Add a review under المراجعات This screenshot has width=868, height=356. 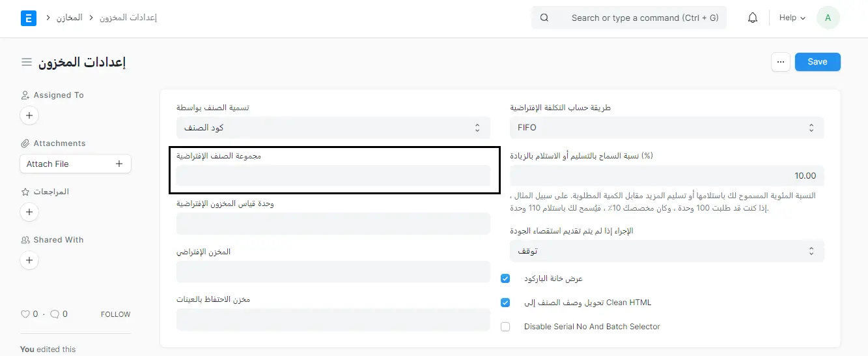click(29, 212)
